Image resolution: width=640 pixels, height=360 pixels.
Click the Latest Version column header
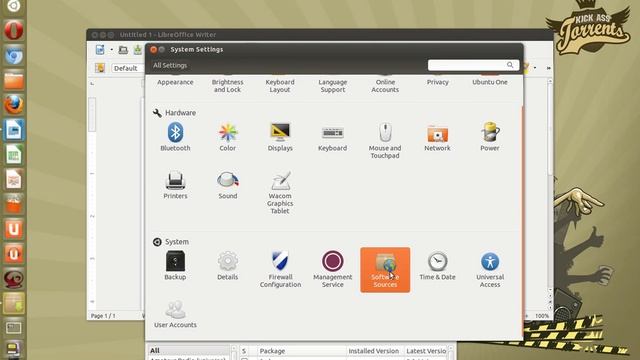pyautogui.click(x=426, y=351)
